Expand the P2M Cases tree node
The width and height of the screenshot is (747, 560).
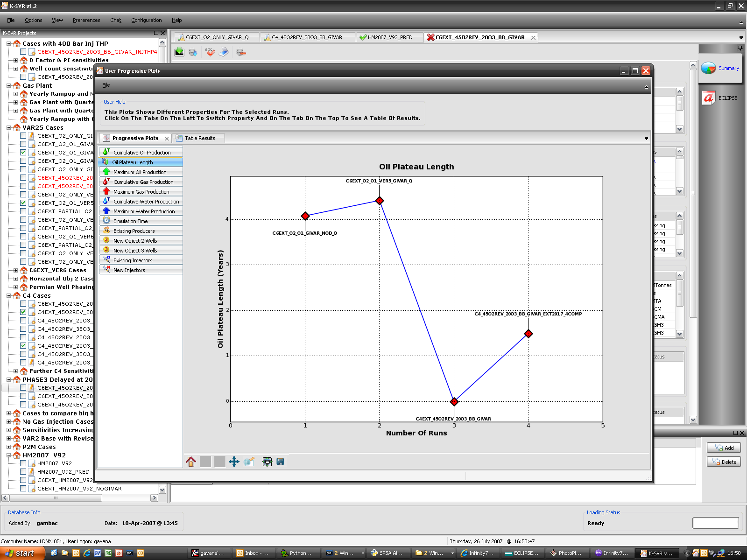tap(9, 447)
